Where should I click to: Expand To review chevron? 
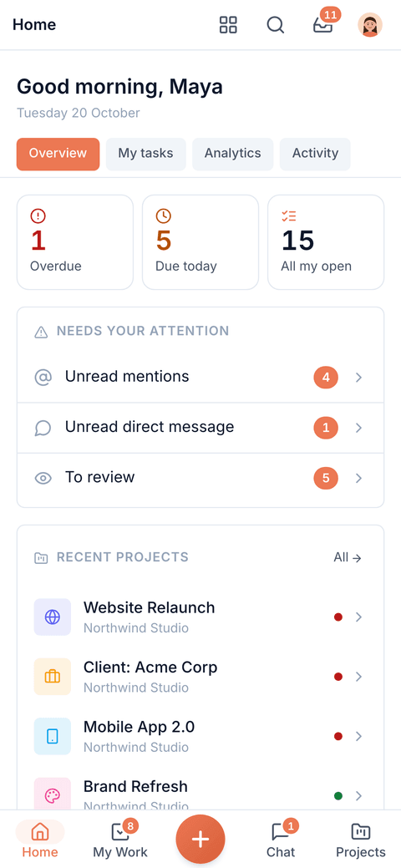(359, 479)
